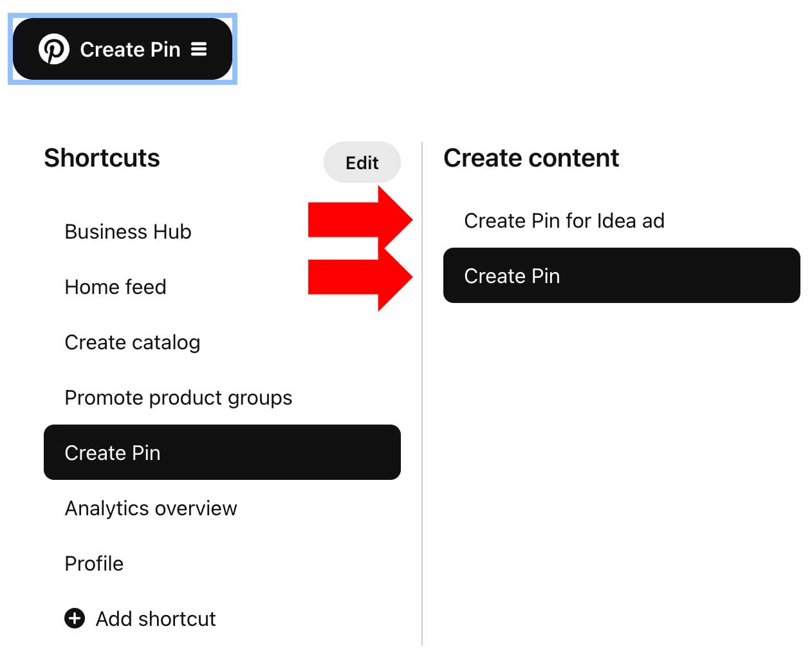The image size is (812, 660).
Task: Click the Shortcuts heading
Action: [x=102, y=158]
